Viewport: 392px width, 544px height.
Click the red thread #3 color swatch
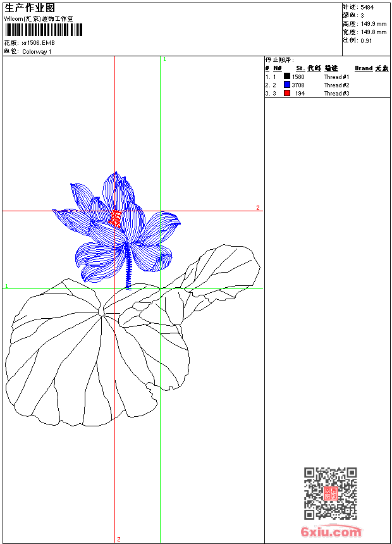[x=287, y=93]
